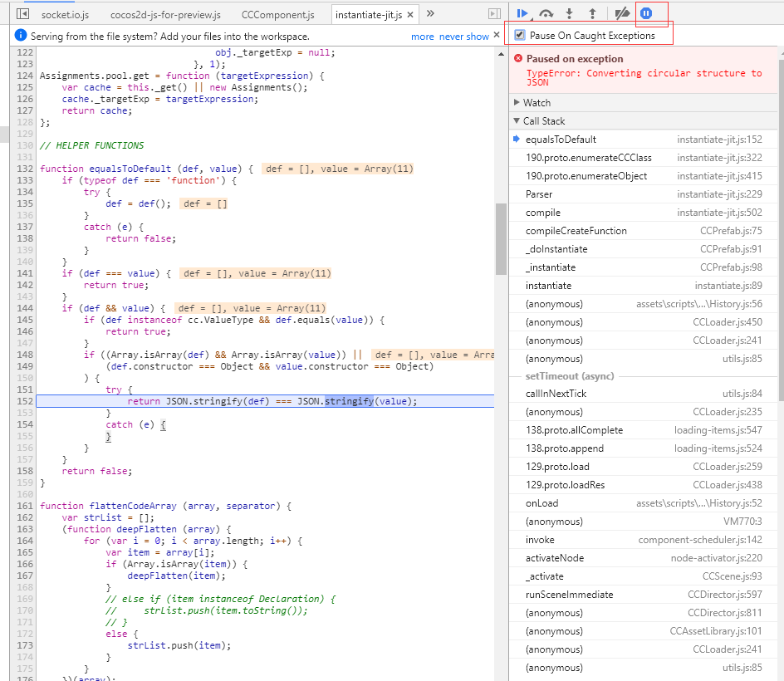Image resolution: width=784 pixels, height=681 pixels.
Task: Collapse the debugger sidebar pane
Action: click(x=494, y=14)
